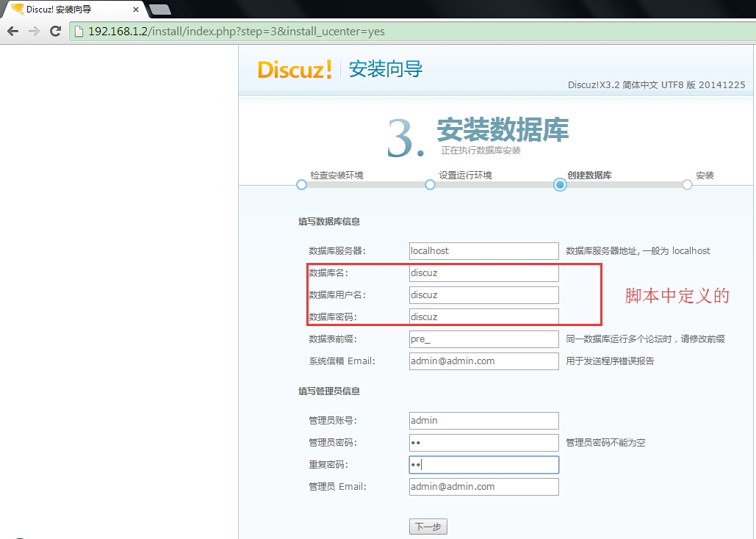The height and width of the screenshot is (539, 756).
Task: Click the page icon in the address bar
Action: point(78,31)
